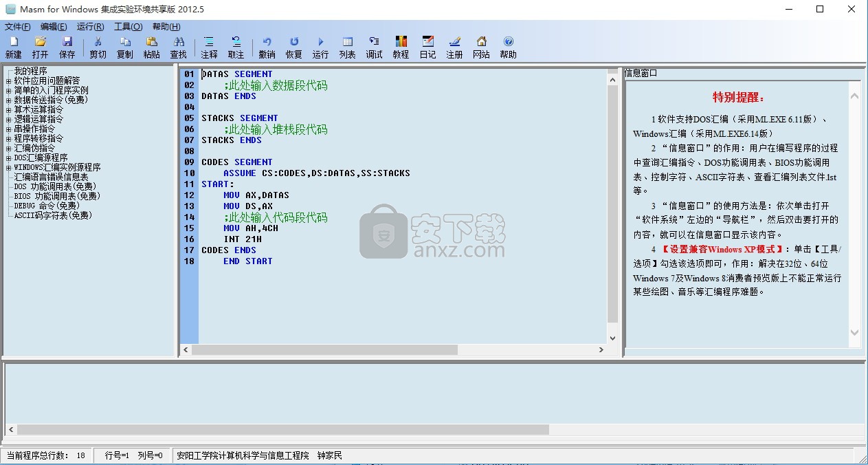Save the program with 保存 icon

(x=67, y=47)
